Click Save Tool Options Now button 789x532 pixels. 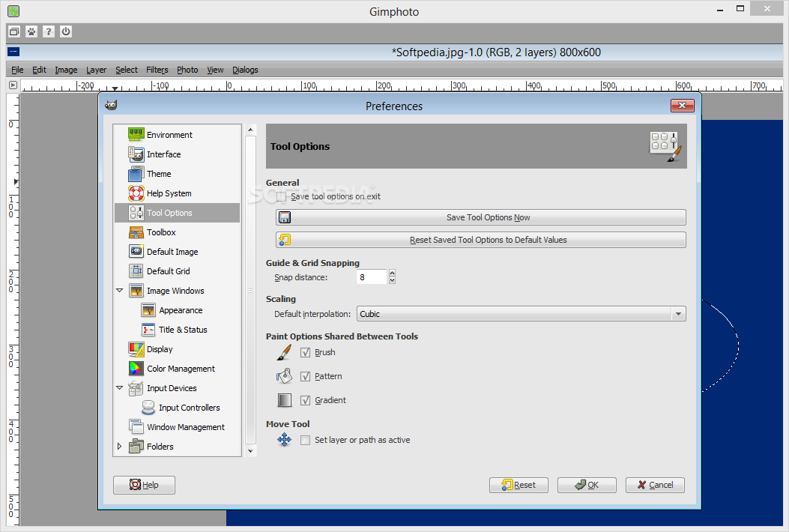(x=480, y=217)
